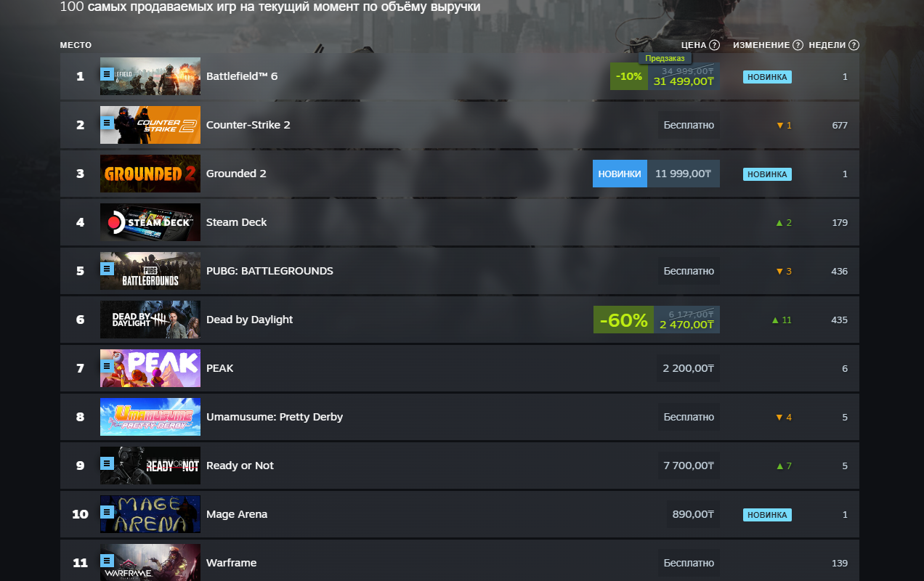Click the list icon on PEAK thumbnail
924x581 pixels.
coord(108,366)
